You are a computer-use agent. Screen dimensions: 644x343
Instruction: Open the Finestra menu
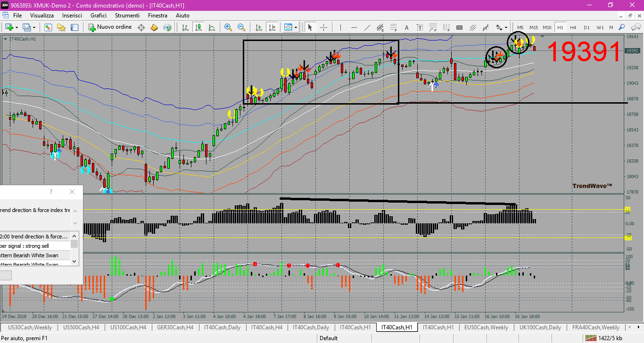click(157, 15)
